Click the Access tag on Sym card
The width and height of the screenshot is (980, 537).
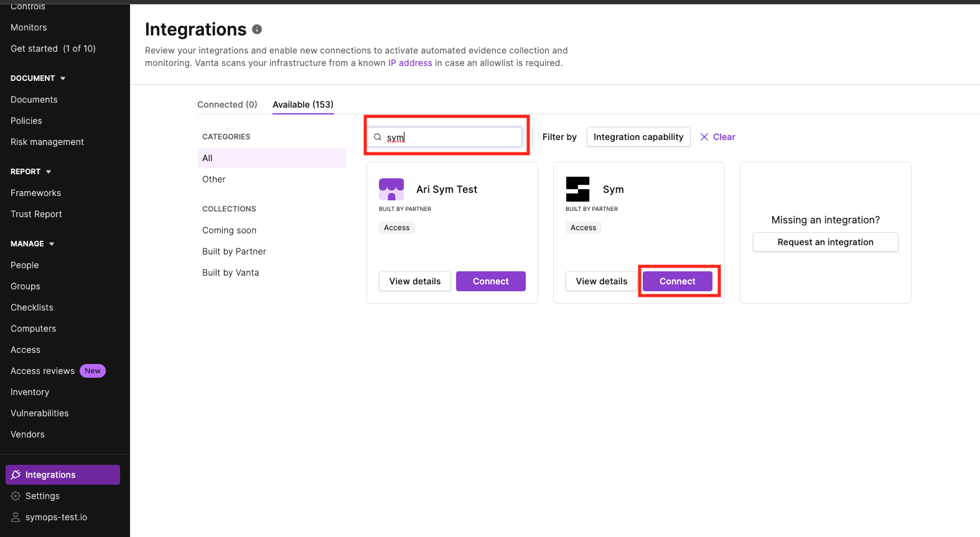(x=584, y=228)
